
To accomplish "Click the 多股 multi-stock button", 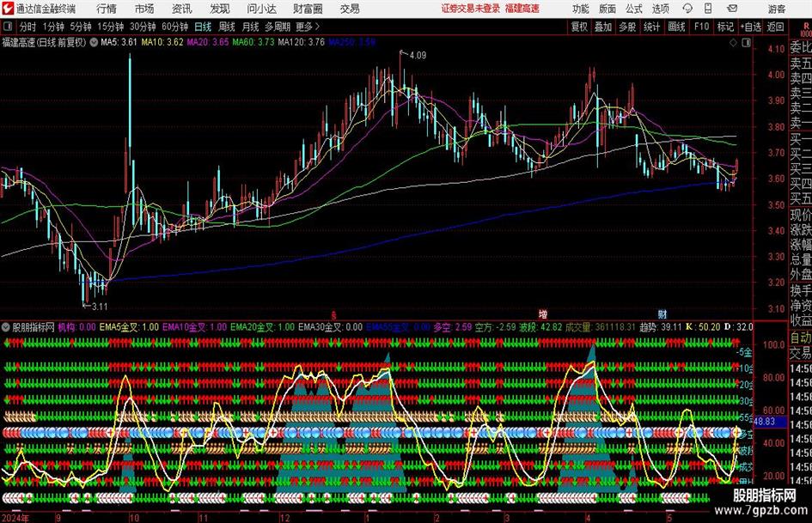I will (x=627, y=27).
